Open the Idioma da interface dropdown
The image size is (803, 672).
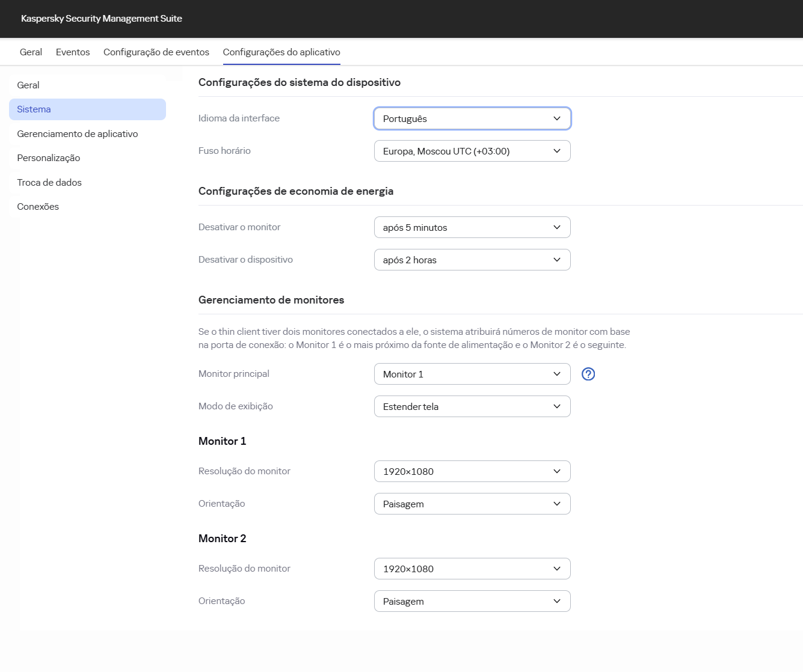[472, 118]
